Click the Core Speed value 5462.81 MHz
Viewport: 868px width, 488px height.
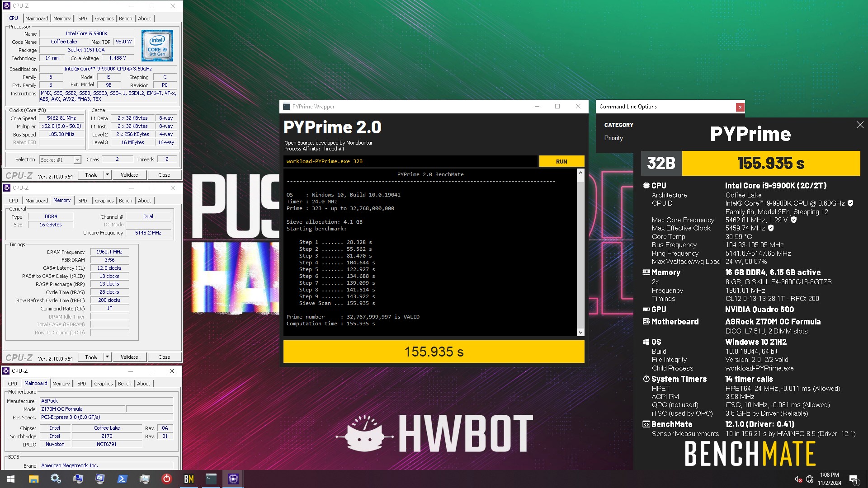point(61,118)
